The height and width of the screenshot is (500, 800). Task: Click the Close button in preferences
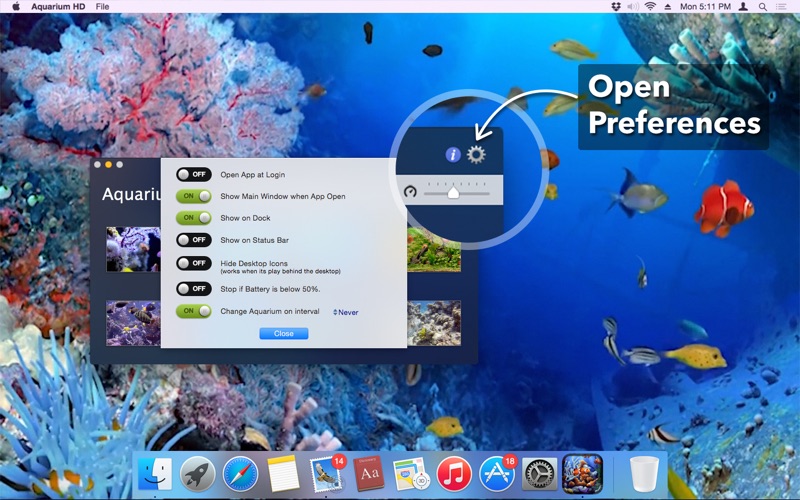point(284,334)
